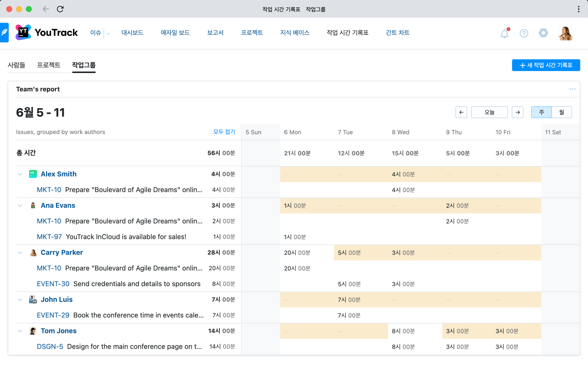Go to previous week with left arrow
This screenshot has height=392, width=588.
pos(461,112)
